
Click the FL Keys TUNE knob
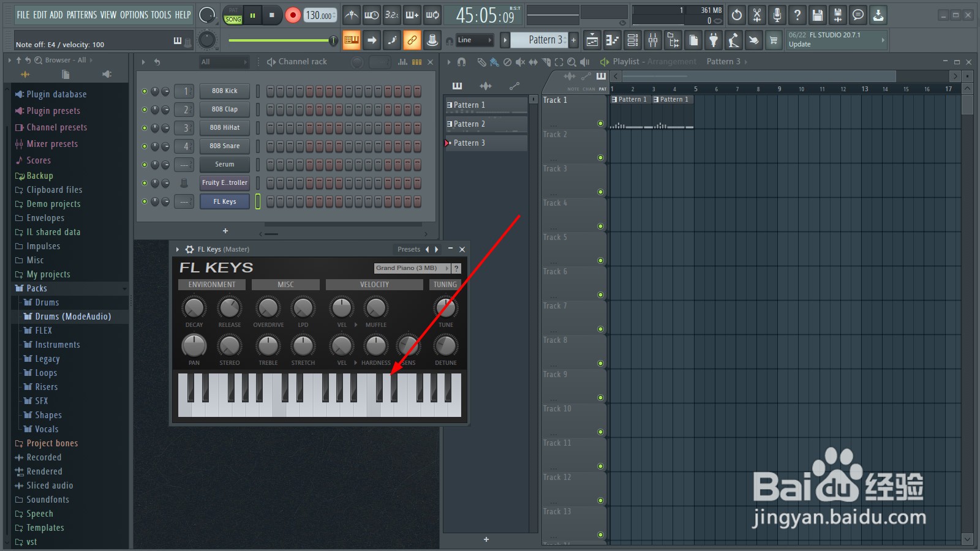tap(445, 308)
